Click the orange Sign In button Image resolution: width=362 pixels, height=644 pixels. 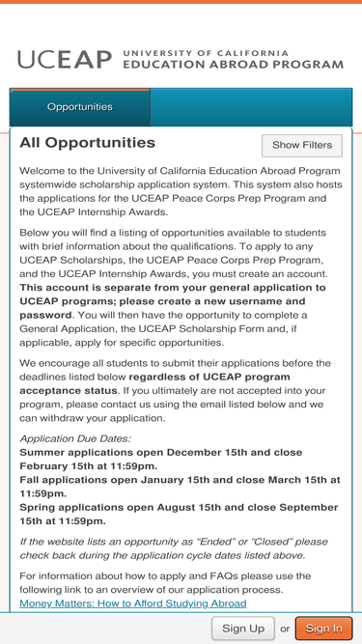(323, 629)
